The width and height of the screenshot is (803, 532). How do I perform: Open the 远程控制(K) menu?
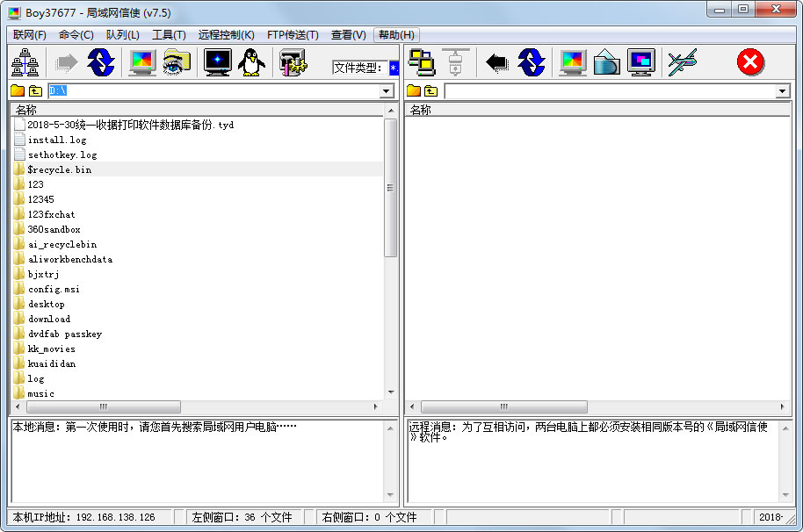tap(225, 35)
